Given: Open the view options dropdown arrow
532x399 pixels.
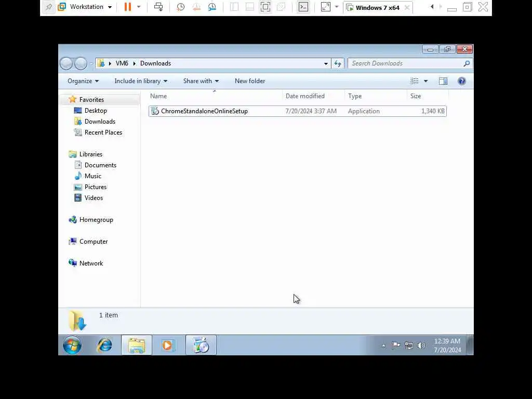Looking at the screenshot, I should [426, 81].
